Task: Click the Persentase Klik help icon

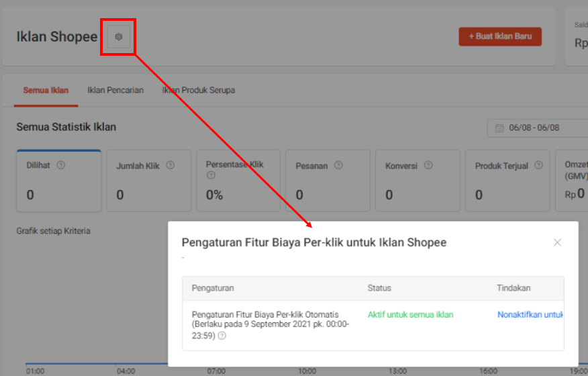Action: coord(211,176)
